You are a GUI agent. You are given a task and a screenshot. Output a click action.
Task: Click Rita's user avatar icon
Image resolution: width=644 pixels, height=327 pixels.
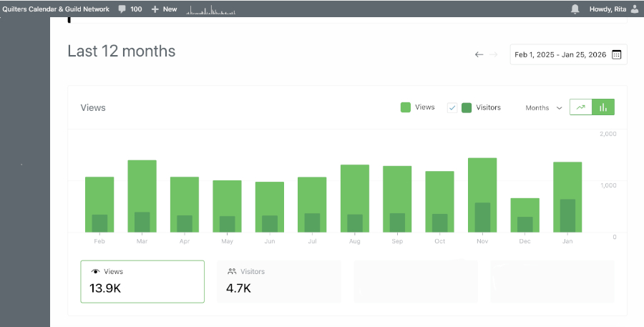point(634,9)
